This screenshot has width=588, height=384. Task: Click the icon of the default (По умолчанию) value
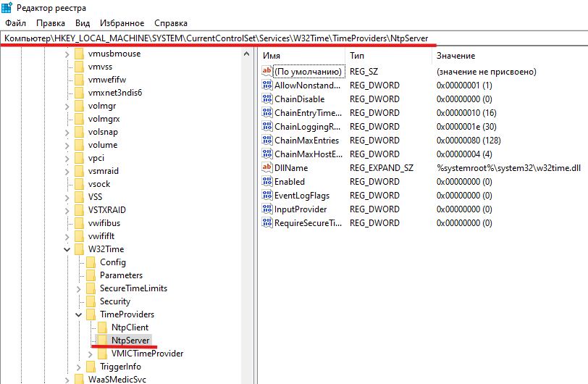267,72
